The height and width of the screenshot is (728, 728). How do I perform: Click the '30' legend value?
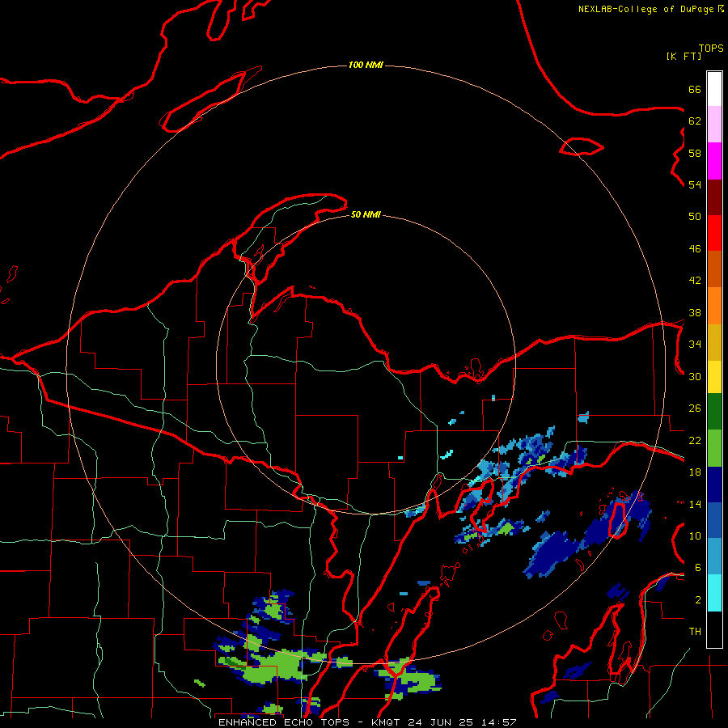click(695, 376)
